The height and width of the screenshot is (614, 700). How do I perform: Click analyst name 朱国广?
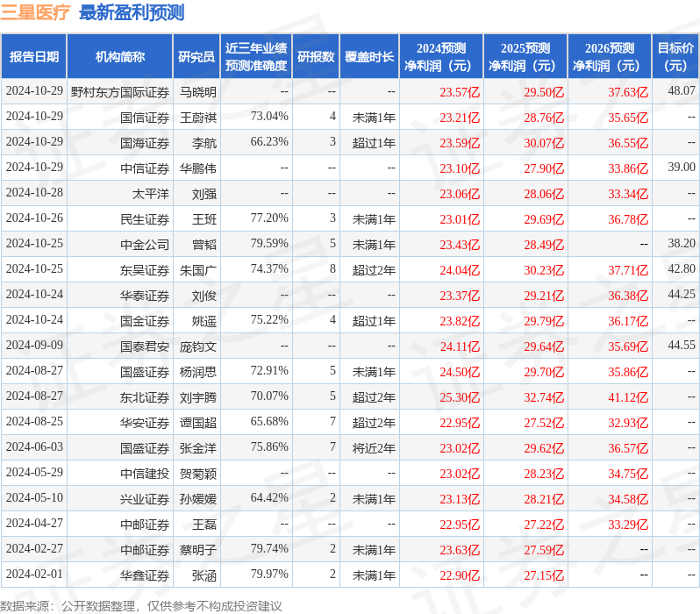point(197,271)
